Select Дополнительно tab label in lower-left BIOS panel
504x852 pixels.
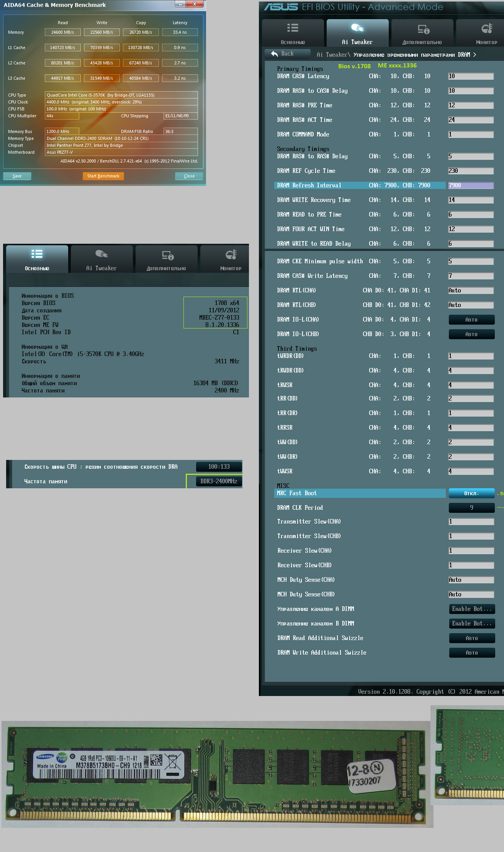pos(166,268)
